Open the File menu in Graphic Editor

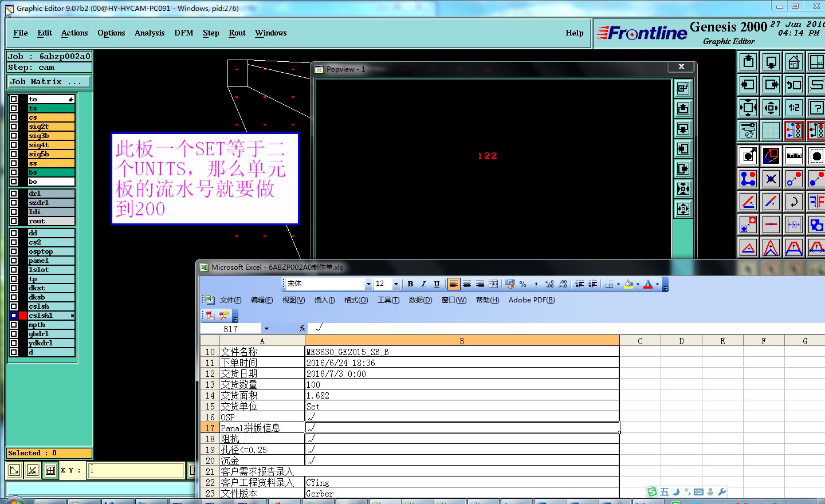(21, 33)
